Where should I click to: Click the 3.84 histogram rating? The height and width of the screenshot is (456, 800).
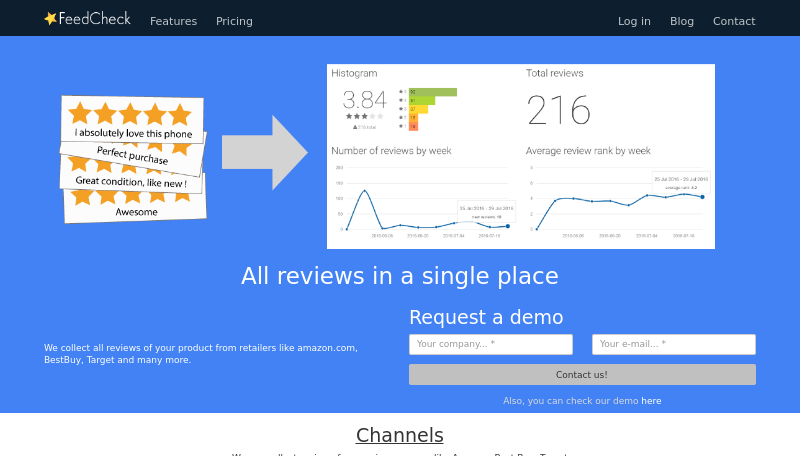click(x=364, y=100)
